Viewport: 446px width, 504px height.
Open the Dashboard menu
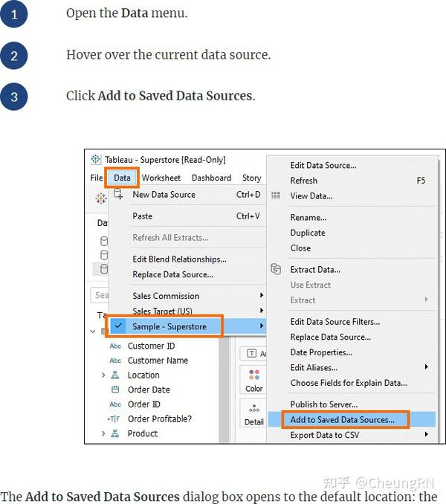(211, 178)
